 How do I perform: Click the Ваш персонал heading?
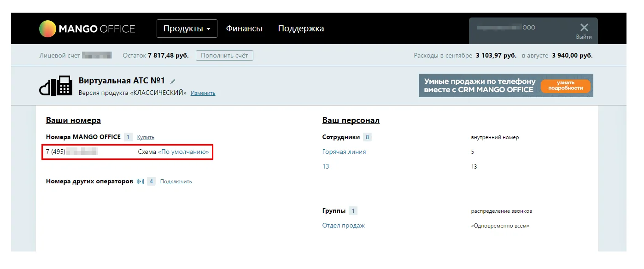pyautogui.click(x=351, y=120)
